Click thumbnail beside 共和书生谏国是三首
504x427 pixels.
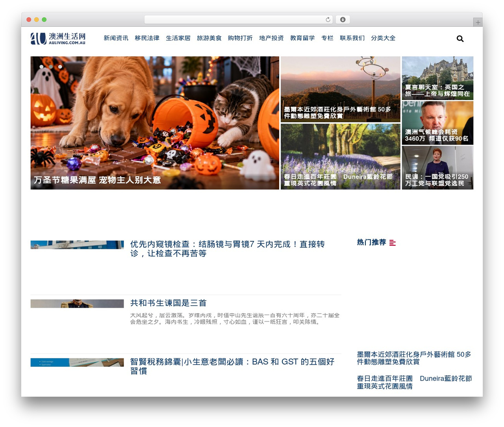pyautogui.click(x=77, y=304)
